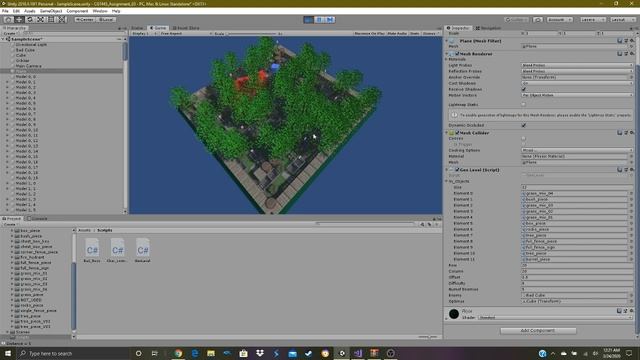
Task: Pick object for Mesh Filter Mesh field
Action: coord(631,47)
